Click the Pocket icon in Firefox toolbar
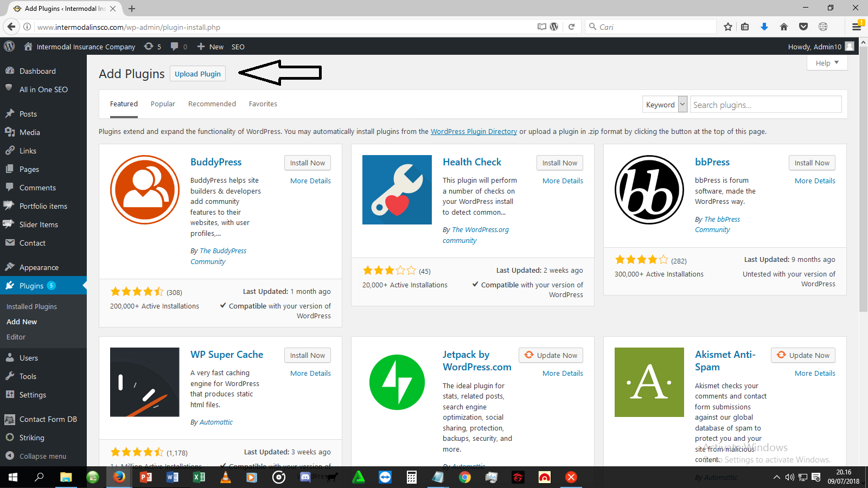Screen dimensions: 868x488 (x=803, y=27)
